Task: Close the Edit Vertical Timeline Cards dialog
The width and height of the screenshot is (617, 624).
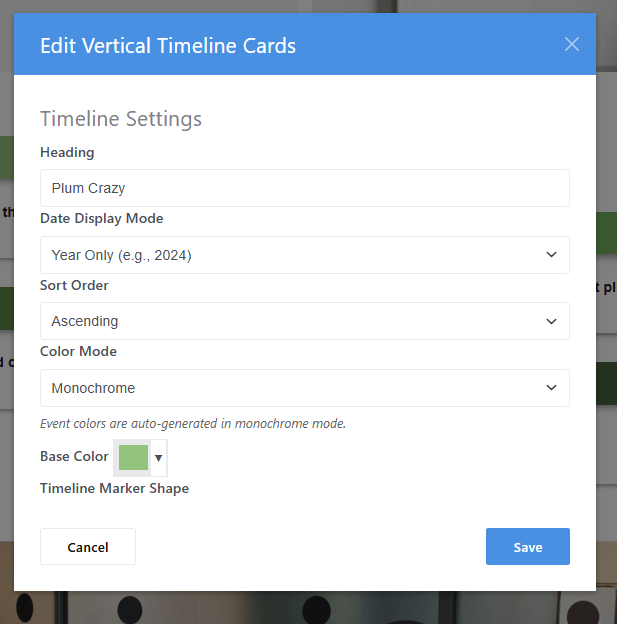Action: [x=572, y=44]
